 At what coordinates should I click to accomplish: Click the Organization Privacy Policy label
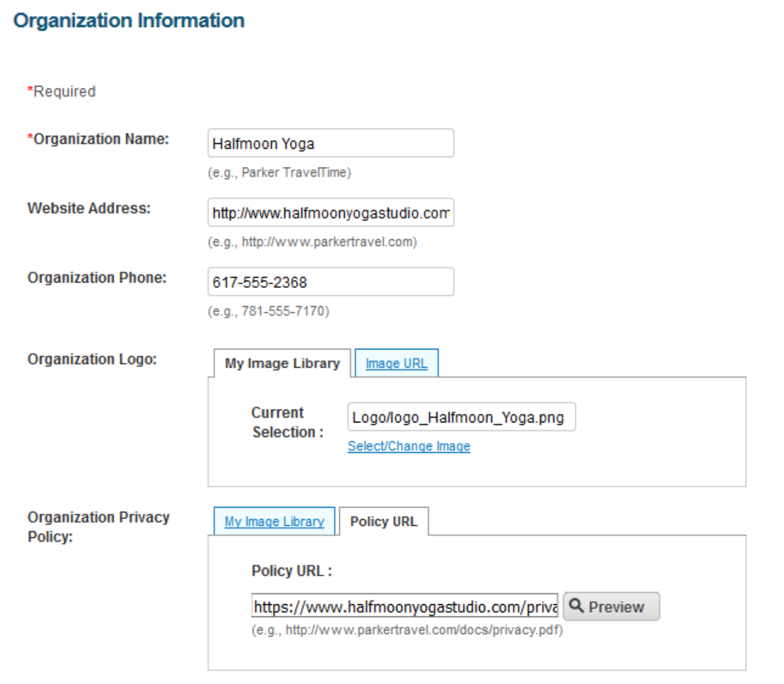click(99, 527)
